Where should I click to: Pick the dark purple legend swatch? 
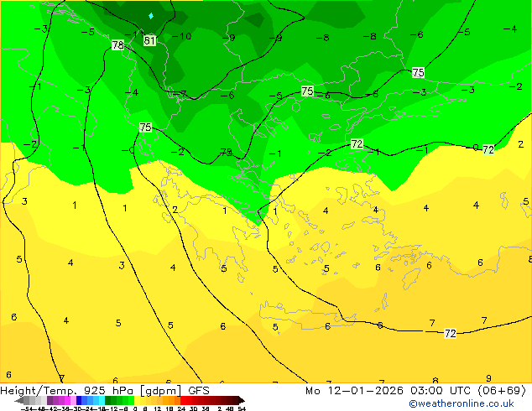tap(50, 400)
